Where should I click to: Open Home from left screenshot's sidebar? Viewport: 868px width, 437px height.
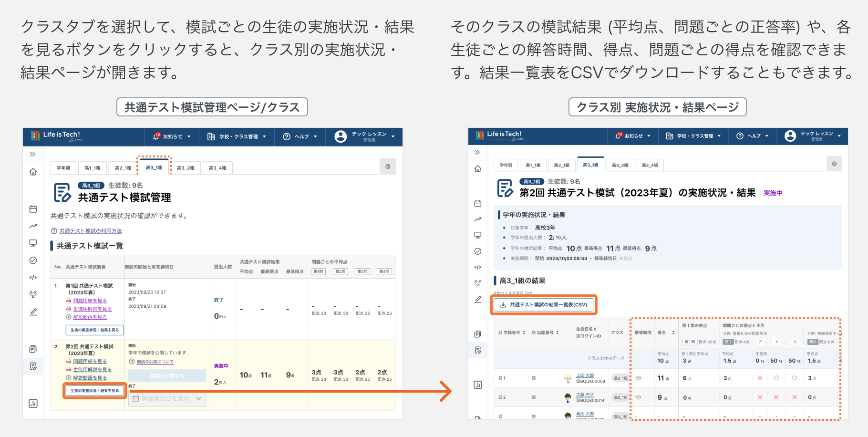coord(33,172)
